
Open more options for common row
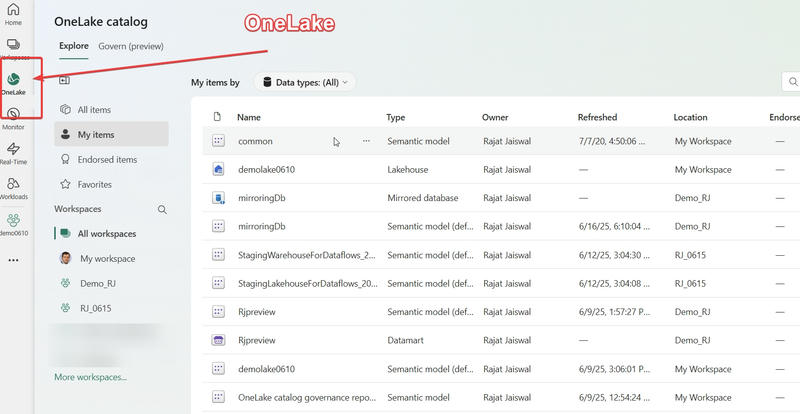366,141
